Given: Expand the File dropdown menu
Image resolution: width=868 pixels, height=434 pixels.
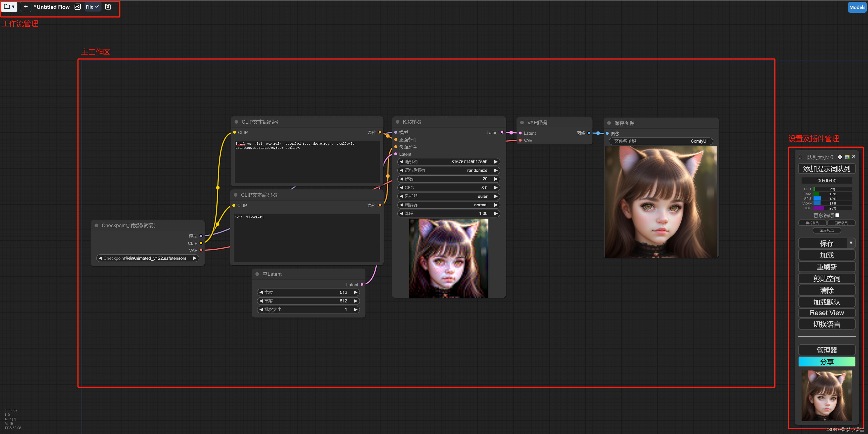Looking at the screenshot, I should tap(92, 7).
